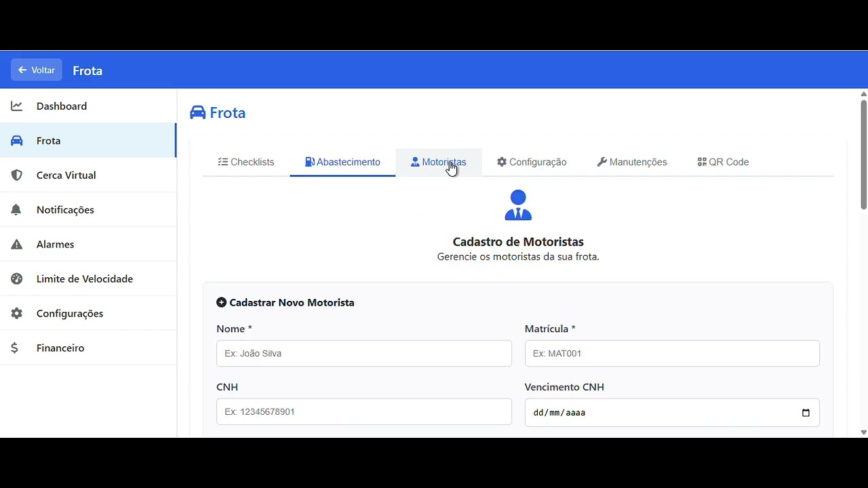Click 'Gerencie os motoristas da sua frota.' text
This screenshot has height=488, width=868.
pyautogui.click(x=518, y=257)
